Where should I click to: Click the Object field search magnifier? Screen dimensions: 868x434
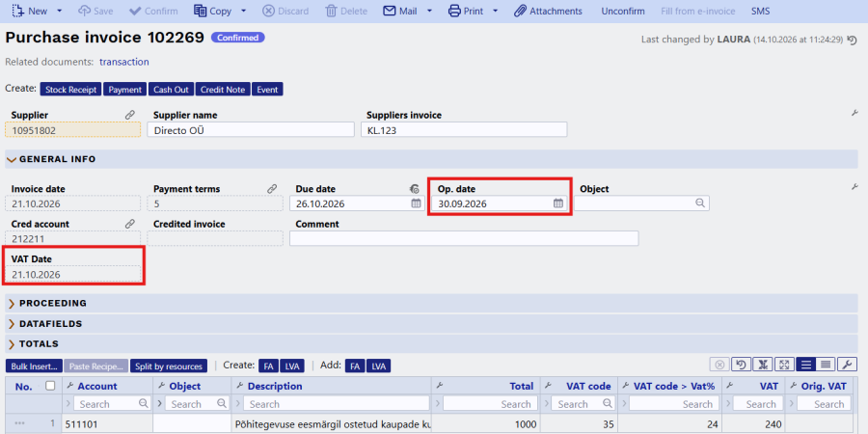(x=700, y=203)
